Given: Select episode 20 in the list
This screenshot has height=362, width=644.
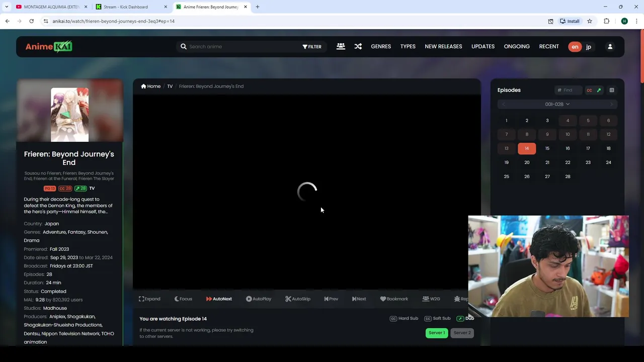Looking at the screenshot, I should click(x=527, y=162).
